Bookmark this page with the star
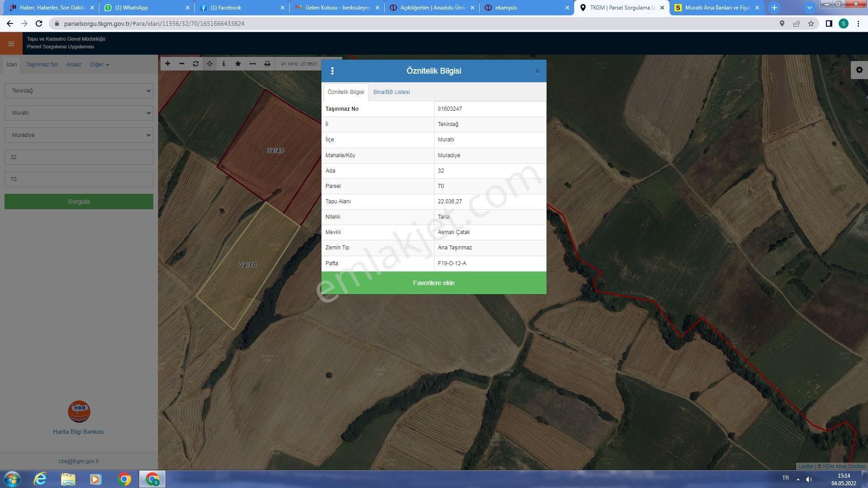 click(811, 23)
